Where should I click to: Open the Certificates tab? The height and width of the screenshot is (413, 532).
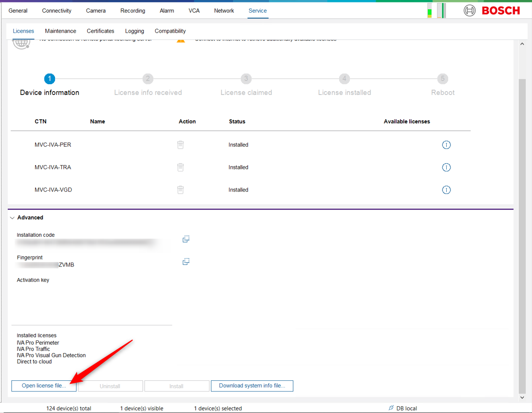click(x=100, y=31)
